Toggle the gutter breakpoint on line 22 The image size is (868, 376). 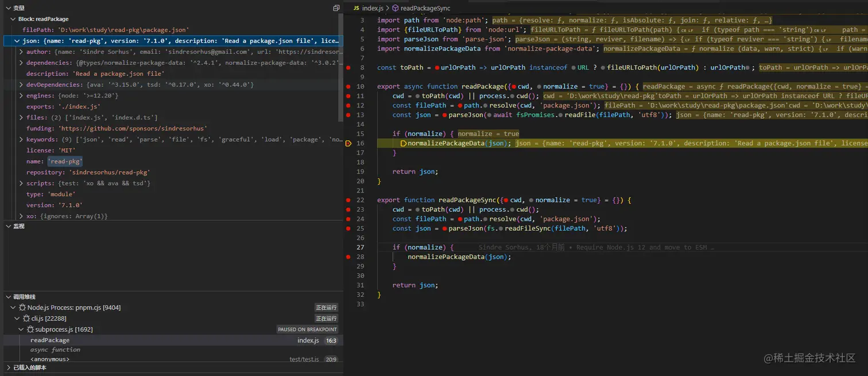(348, 200)
